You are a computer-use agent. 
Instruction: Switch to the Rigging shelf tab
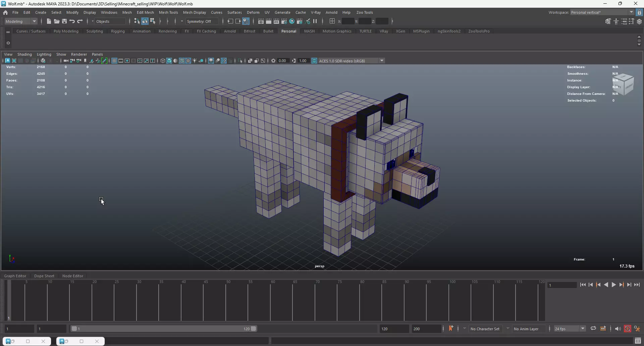(x=118, y=31)
